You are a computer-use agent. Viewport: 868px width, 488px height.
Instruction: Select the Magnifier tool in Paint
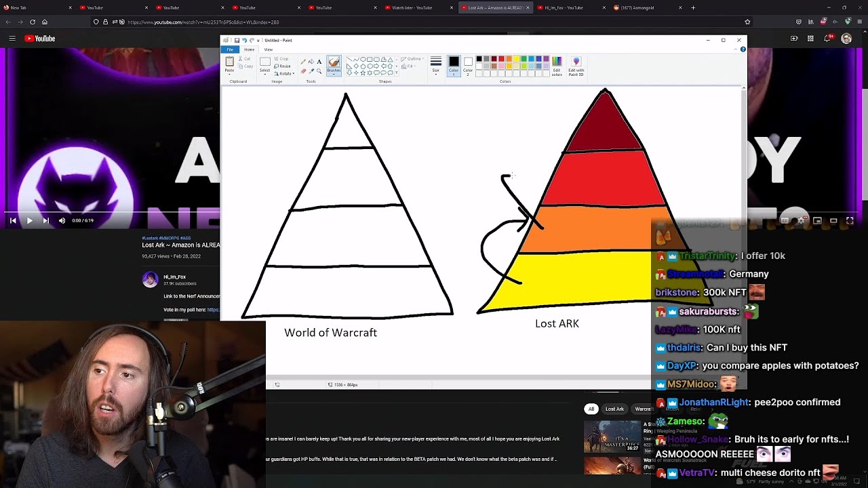(x=319, y=71)
